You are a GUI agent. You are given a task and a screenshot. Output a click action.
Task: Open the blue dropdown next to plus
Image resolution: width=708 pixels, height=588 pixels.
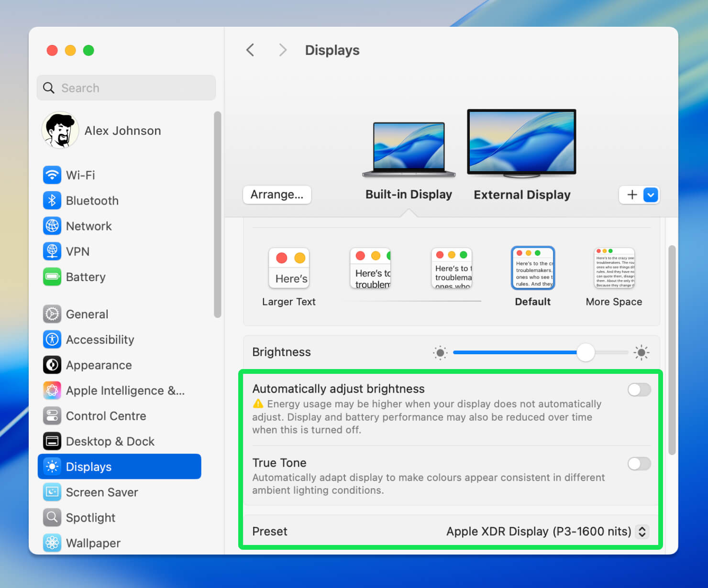651,195
